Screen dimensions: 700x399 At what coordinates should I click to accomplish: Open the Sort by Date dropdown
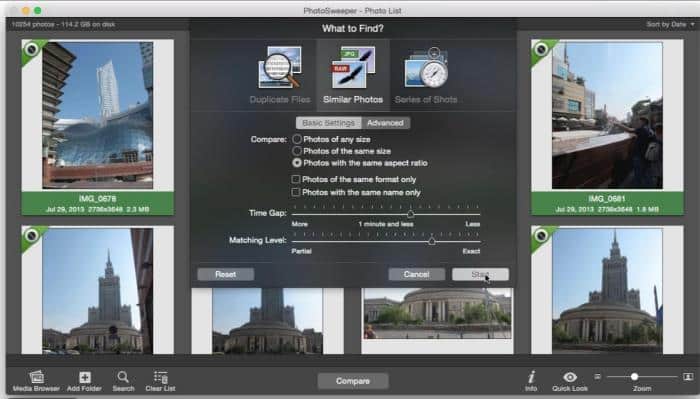click(670, 25)
